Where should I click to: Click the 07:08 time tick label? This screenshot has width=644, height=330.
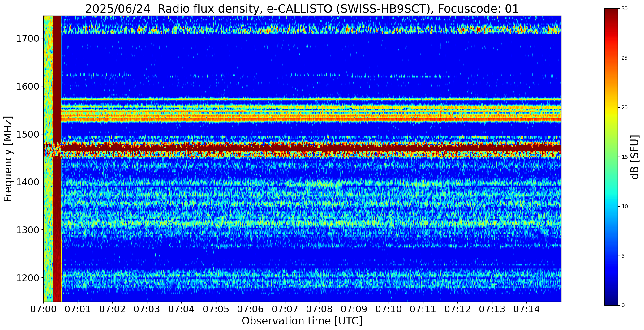[x=320, y=309]
